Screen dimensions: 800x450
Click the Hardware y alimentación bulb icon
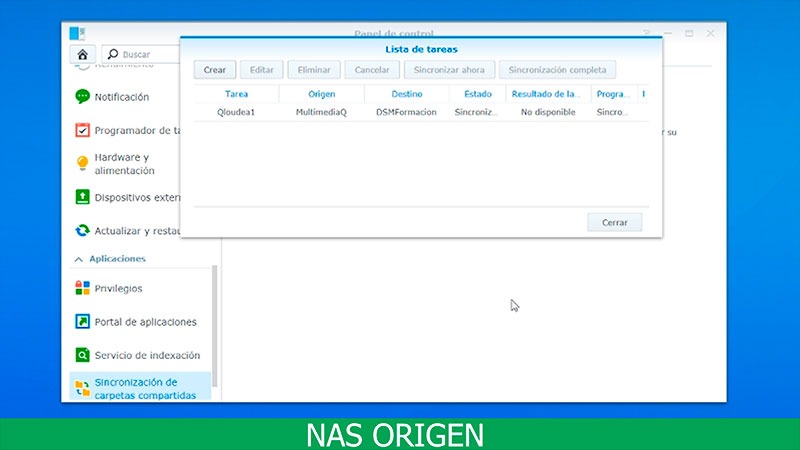(x=82, y=163)
